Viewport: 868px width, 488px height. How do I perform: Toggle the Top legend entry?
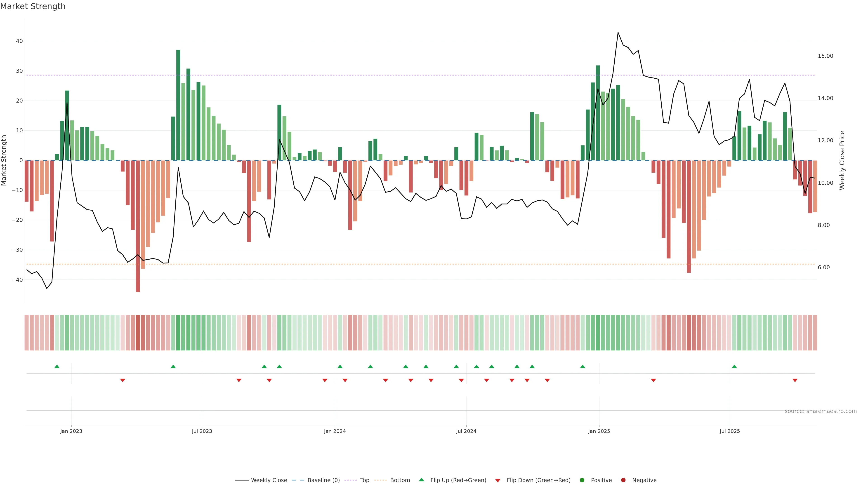click(x=364, y=480)
